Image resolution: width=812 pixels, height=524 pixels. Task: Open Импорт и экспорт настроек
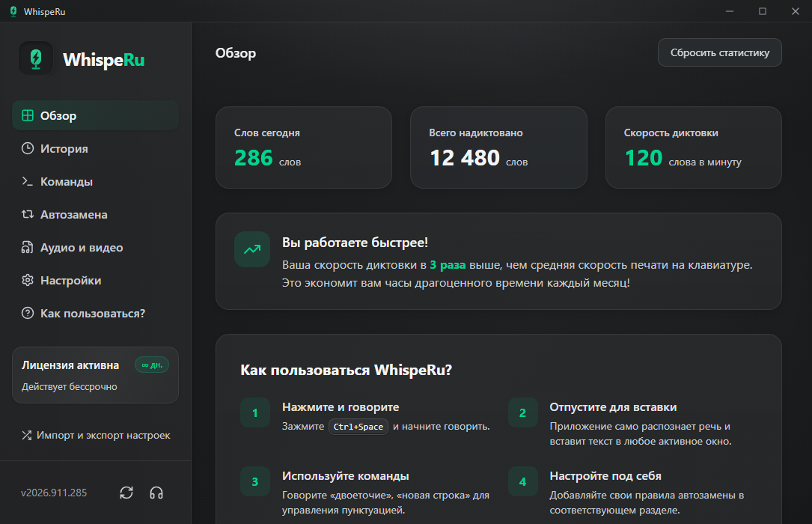95,436
